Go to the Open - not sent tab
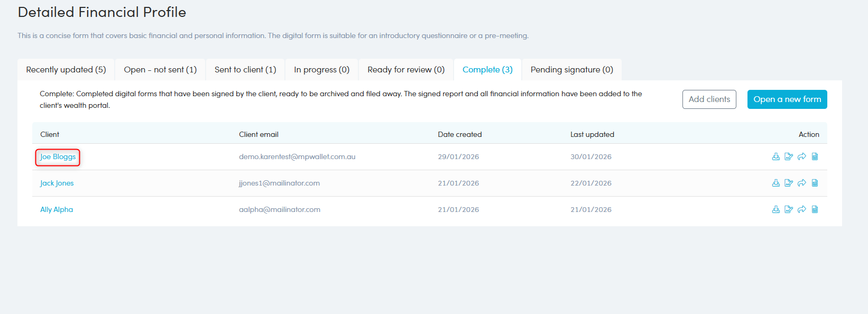 [x=160, y=70]
